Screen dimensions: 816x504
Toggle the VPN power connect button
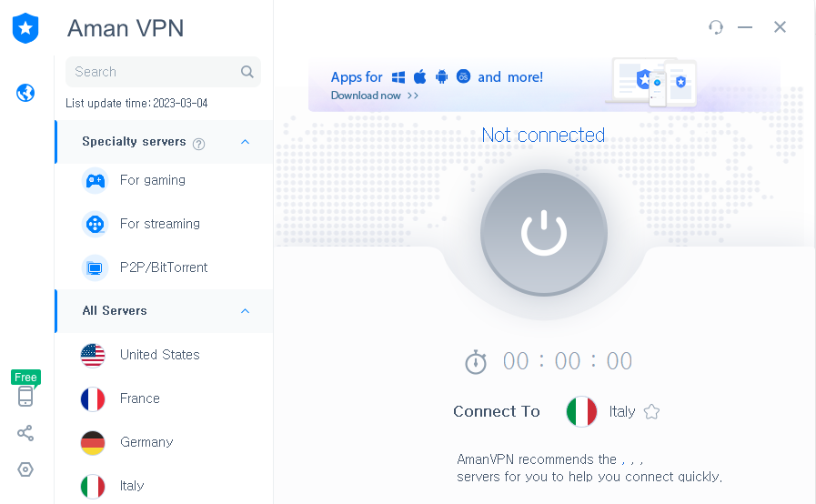point(544,233)
